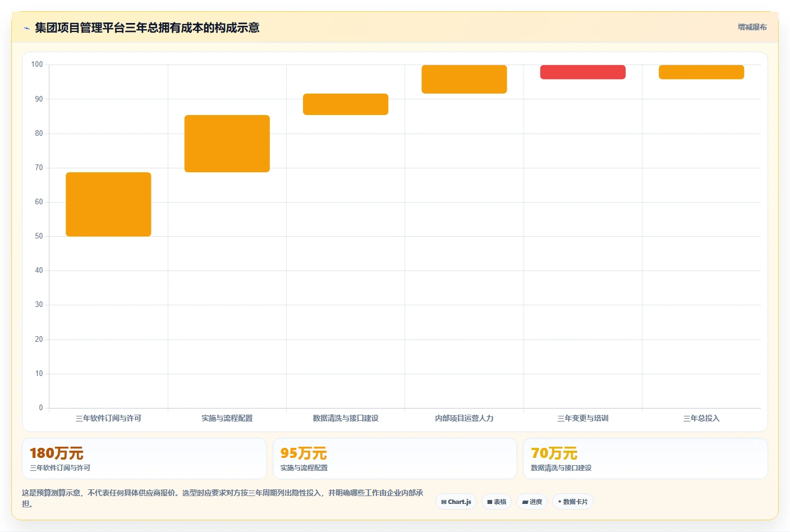Image resolution: width=790 pixels, height=532 pixels.
Task: Click the y-axis value 100
Action: [37, 65]
